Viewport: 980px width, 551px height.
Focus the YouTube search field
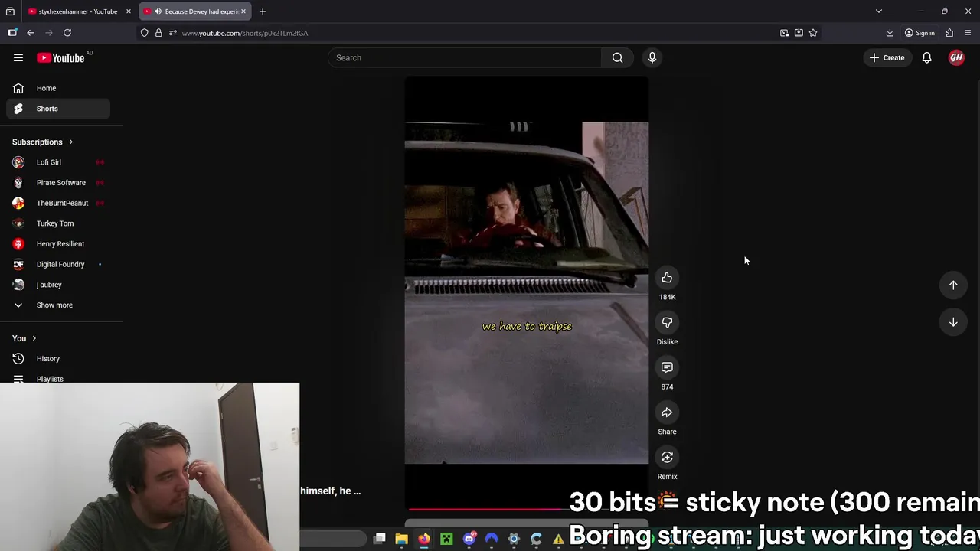[465, 57]
